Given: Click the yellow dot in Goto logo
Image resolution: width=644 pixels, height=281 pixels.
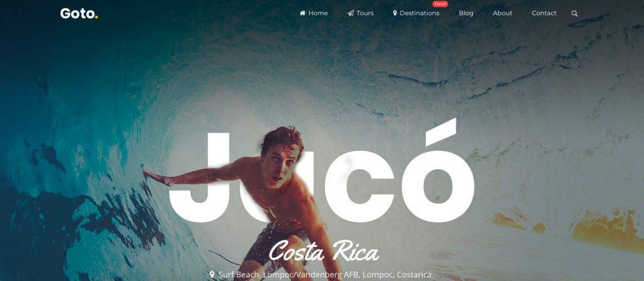Looking at the screenshot, I should (x=96, y=17).
